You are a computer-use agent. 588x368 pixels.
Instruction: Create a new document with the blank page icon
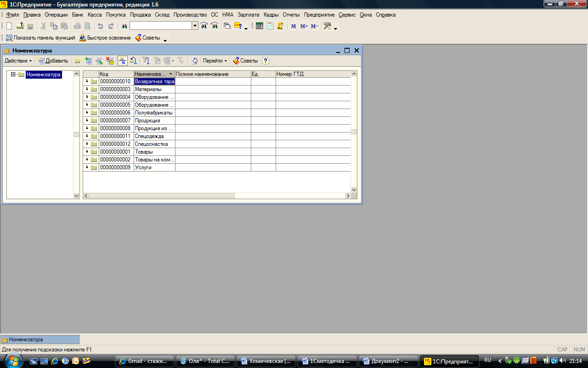coord(9,26)
